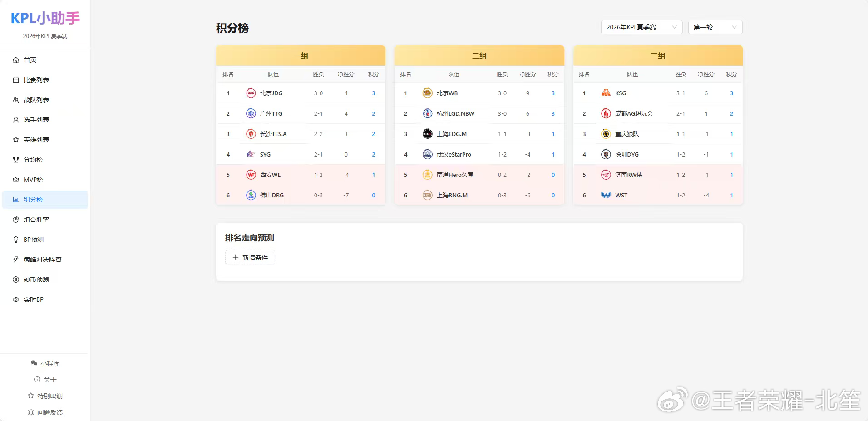The width and height of the screenshot is (868, 421).
Task: Go to 战队列表 page
Action: pos(45,100)
